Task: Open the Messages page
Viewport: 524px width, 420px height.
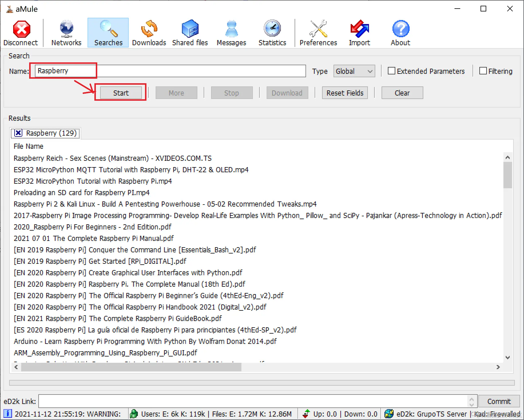Action: 231,33
